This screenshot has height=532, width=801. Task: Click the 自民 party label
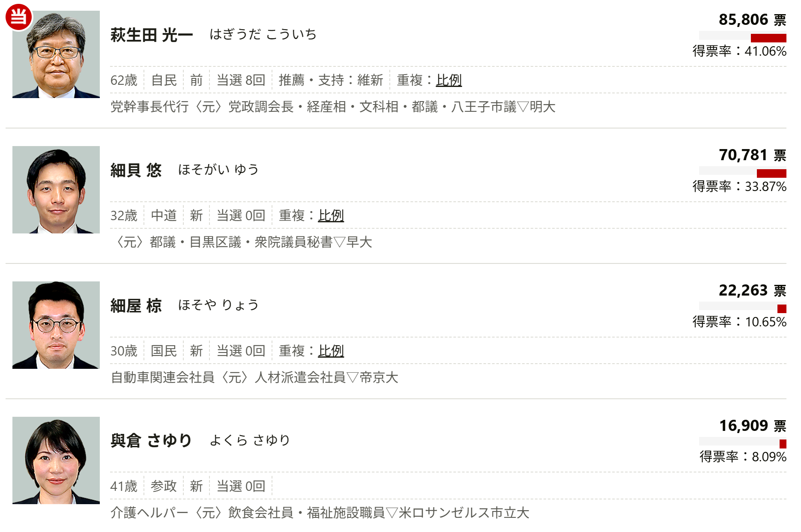pos(164,80)
